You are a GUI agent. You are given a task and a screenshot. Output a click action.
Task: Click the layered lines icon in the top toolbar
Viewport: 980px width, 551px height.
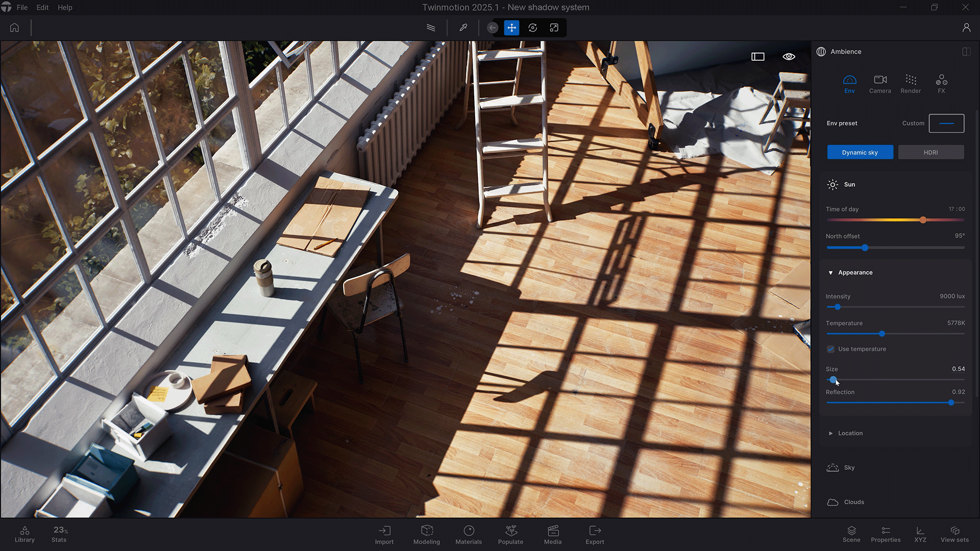pyautogui.click(x=431, y=28)
